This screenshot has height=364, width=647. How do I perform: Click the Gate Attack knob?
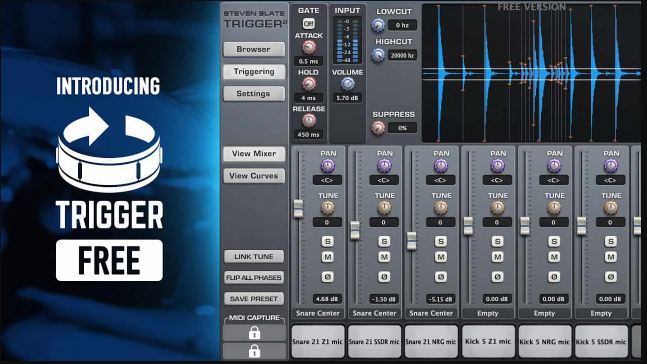308,47
